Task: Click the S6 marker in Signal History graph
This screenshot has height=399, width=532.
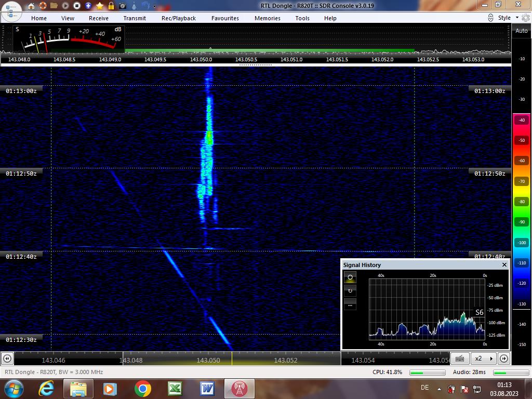Action: (x=479, y=312)
